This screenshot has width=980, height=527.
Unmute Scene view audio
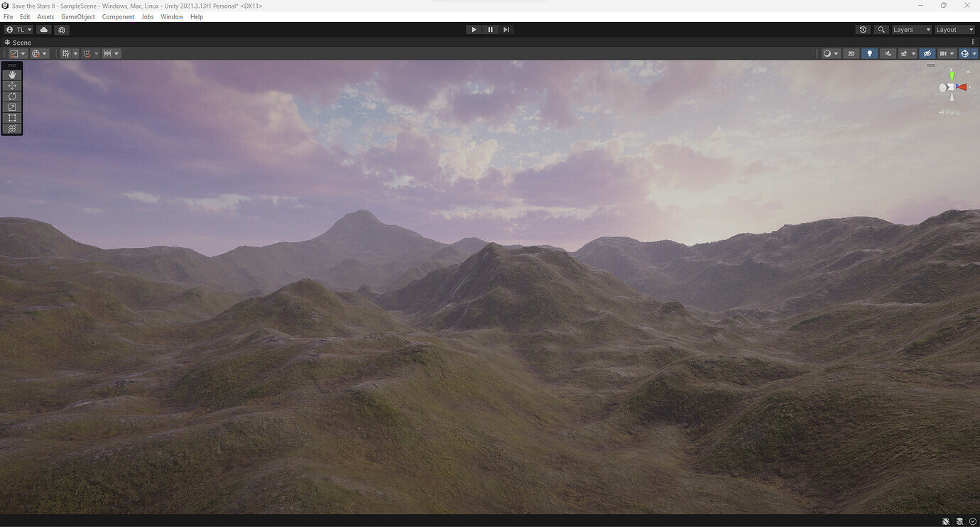tap(887, 53)
